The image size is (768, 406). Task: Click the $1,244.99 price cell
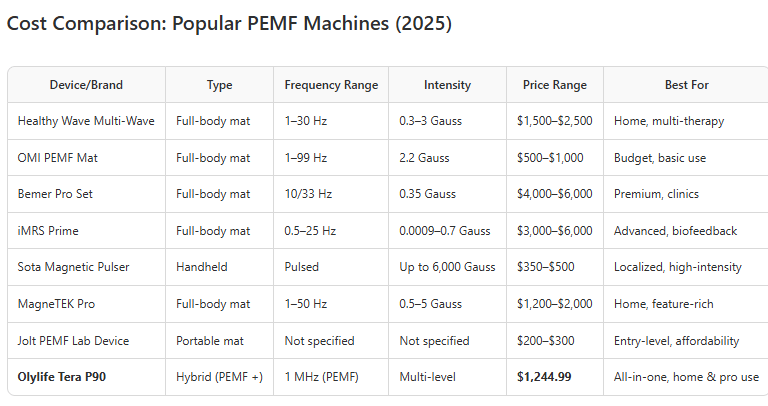(546, 377)
